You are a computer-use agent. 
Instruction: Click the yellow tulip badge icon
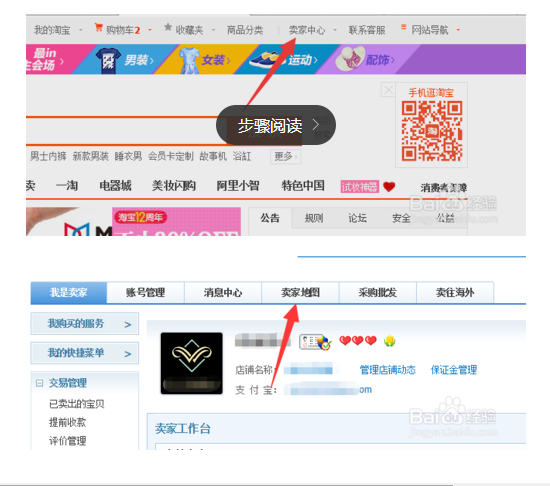(x=390, y=340)
